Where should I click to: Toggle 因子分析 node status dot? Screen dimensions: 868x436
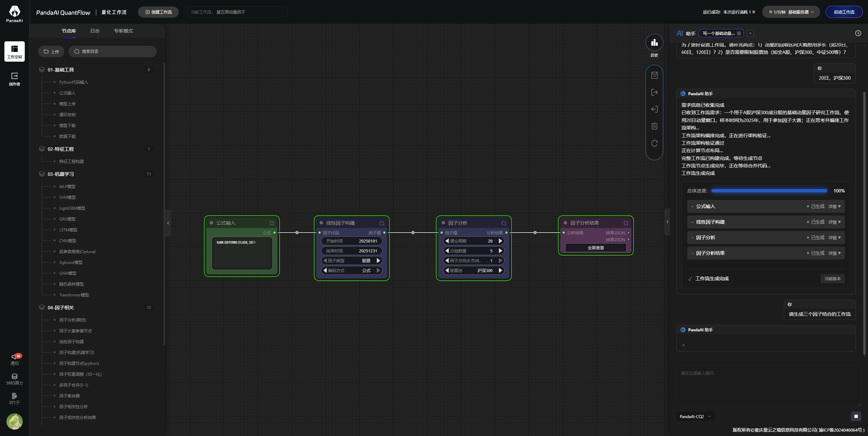pos(443,223)
